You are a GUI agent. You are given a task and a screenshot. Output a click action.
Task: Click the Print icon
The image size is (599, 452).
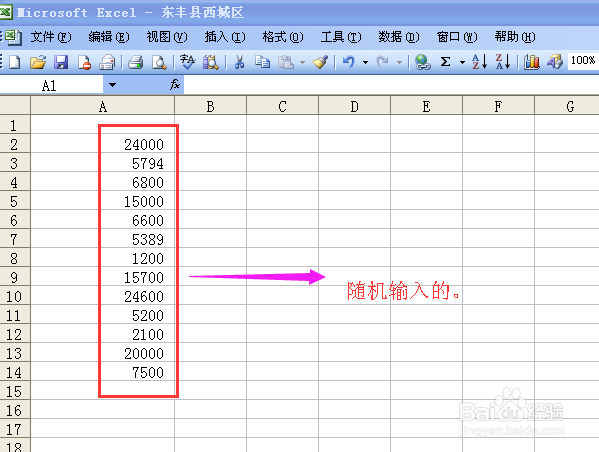[x=135, y=62]
